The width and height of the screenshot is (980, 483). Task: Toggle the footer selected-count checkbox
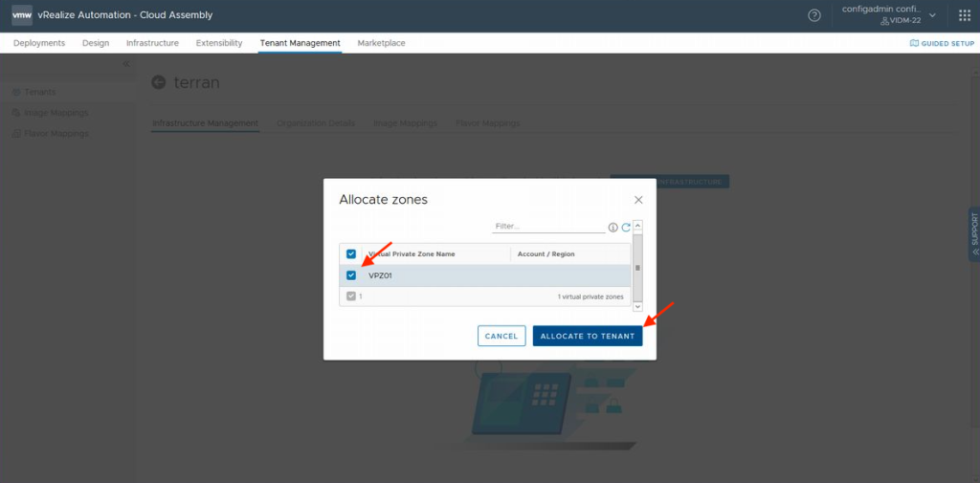pos(351,296)
